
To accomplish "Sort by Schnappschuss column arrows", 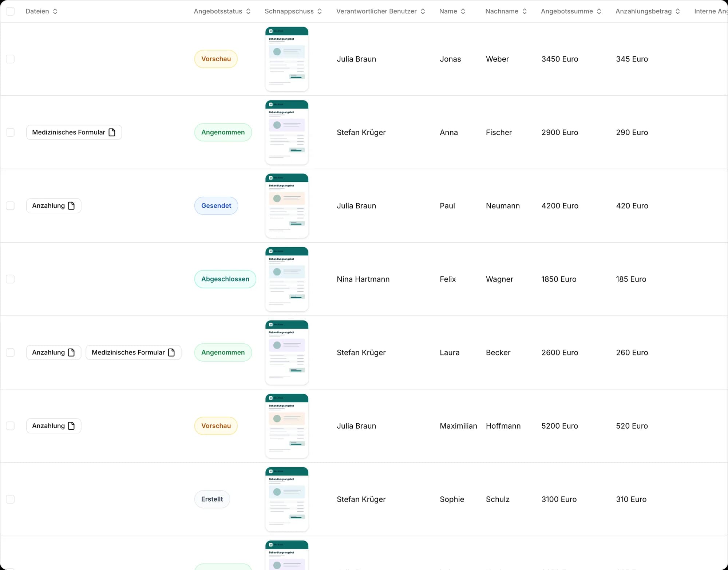I will click(x=320, y=11).
